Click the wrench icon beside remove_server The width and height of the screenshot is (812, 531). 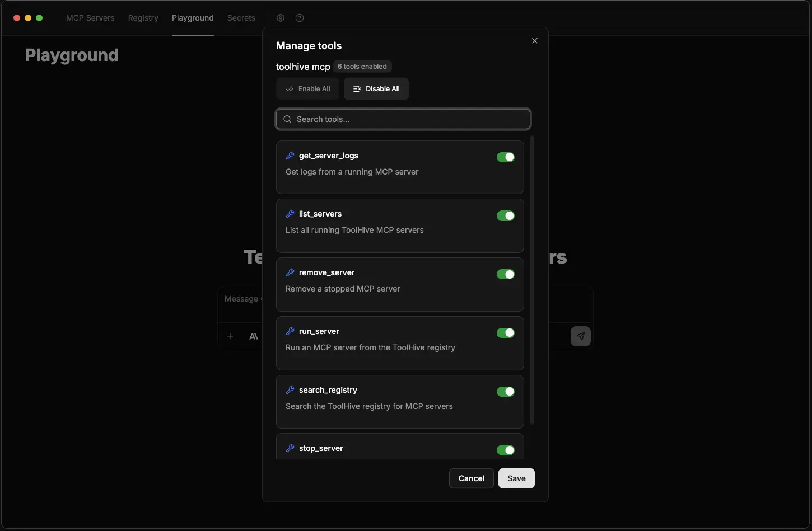(x=290, y=272)
